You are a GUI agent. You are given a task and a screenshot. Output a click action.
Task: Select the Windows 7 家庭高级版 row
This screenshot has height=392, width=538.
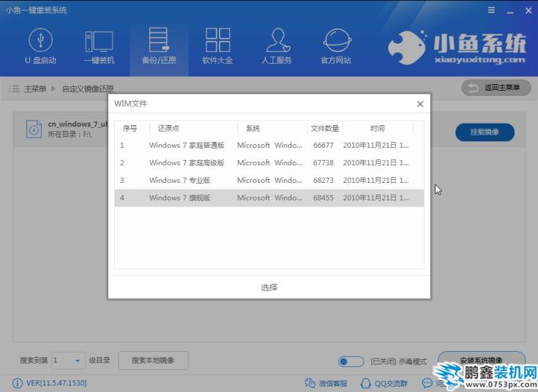(x=269, y=163)
